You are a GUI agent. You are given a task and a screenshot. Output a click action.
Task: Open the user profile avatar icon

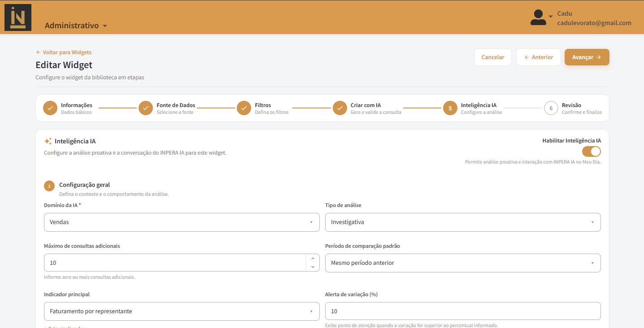pyautogui.click(x=538, y=17)
